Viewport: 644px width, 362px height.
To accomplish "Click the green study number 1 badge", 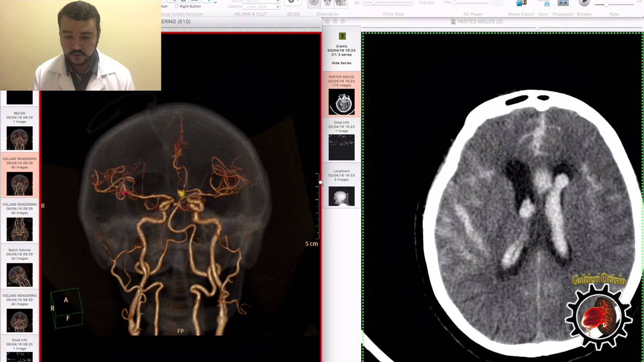I will point(342,36).
